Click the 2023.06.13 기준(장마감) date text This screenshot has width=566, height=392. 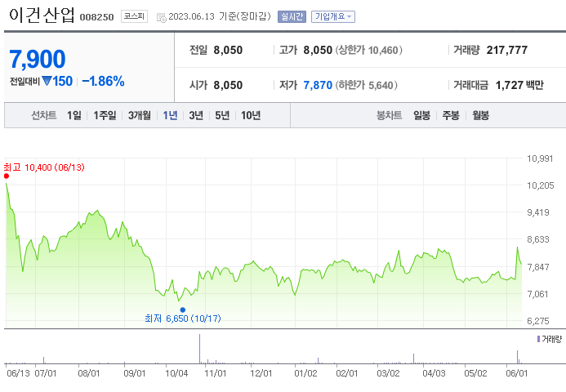coord(220,16)
